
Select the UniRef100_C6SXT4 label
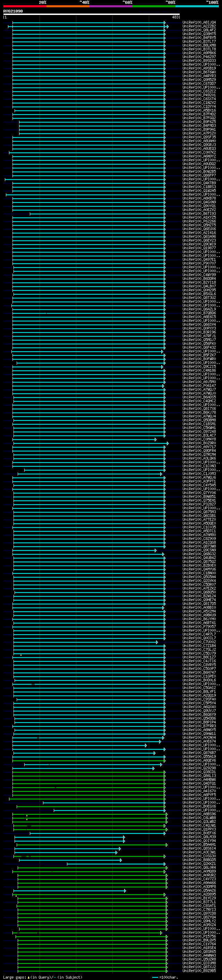pyautogui.click(x=199, y=99)
